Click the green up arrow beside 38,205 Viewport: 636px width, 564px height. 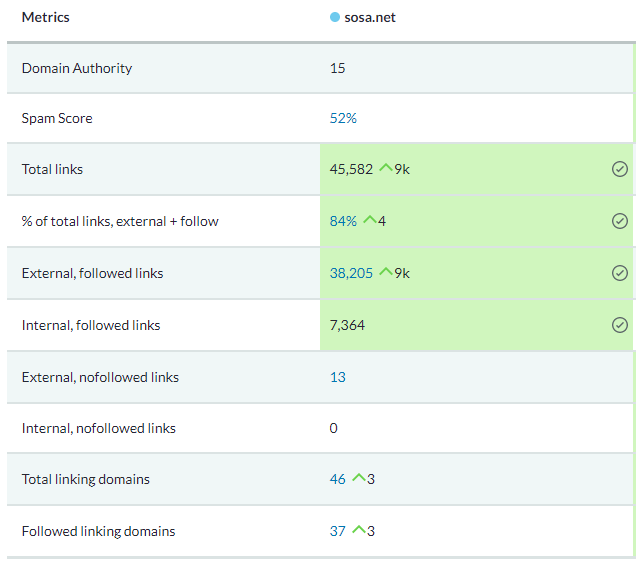coord(386,271)
